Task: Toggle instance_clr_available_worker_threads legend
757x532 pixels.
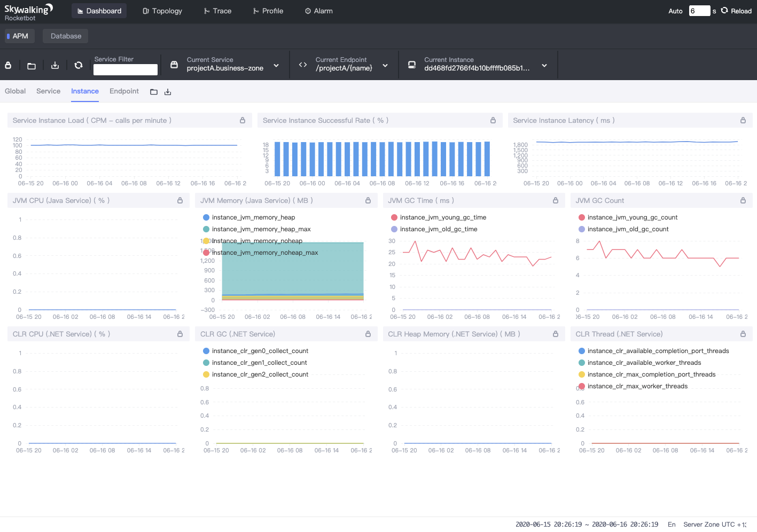Action: [639, 363]
